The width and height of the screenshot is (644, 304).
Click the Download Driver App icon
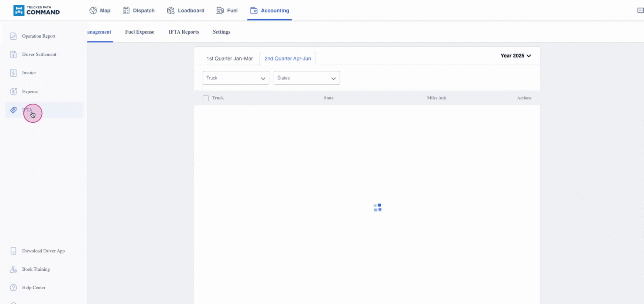(x=14, y=251)
